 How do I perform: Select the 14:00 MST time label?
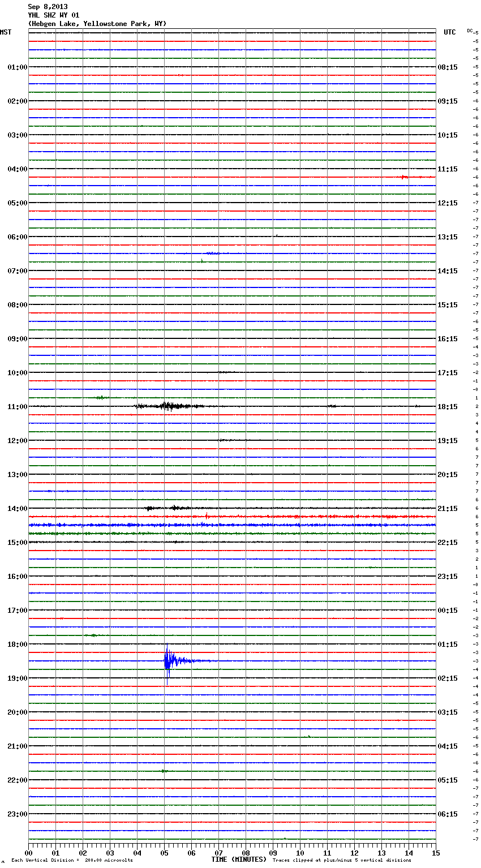17,509
